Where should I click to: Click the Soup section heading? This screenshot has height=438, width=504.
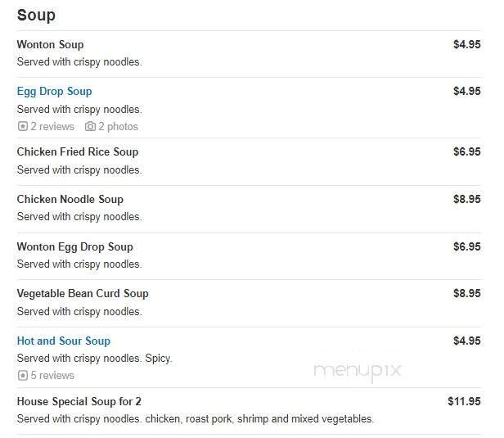(x=36, y=15)
